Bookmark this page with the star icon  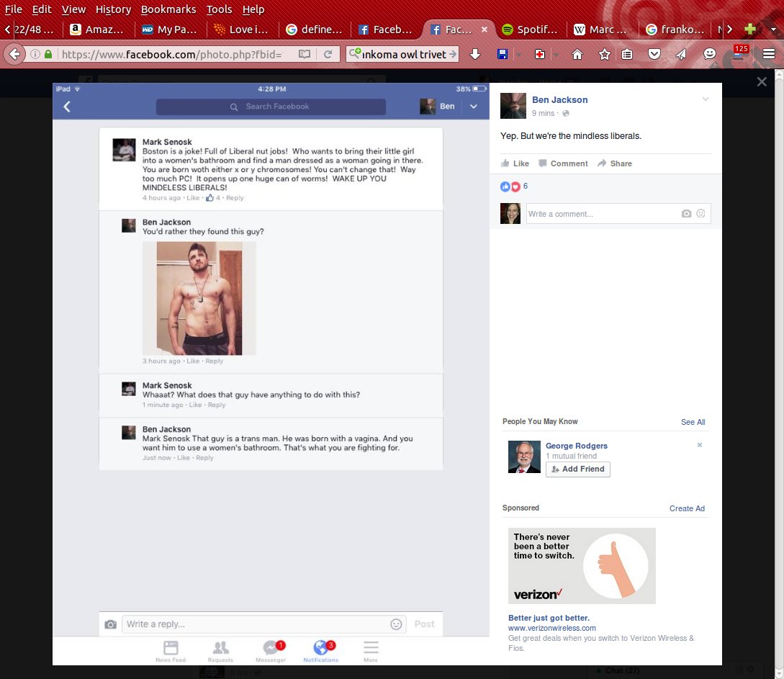click(x=605, y=55)
